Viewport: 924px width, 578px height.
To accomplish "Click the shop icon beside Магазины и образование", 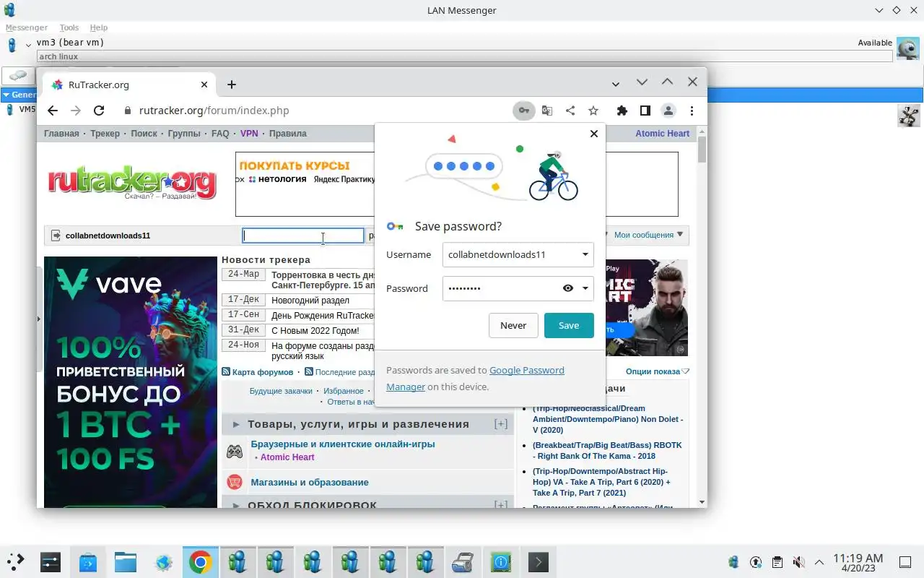I will coord(235,482).
